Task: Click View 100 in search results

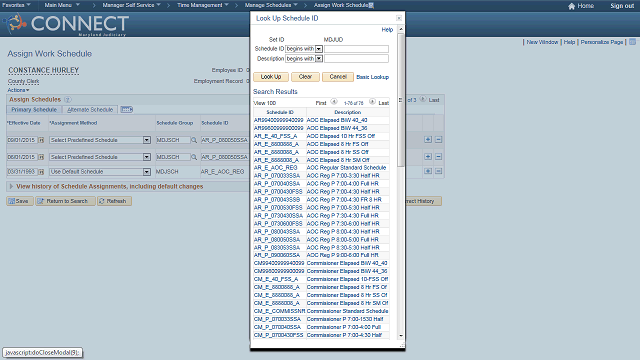Action: pyautogui.click(x=264, y=103)
